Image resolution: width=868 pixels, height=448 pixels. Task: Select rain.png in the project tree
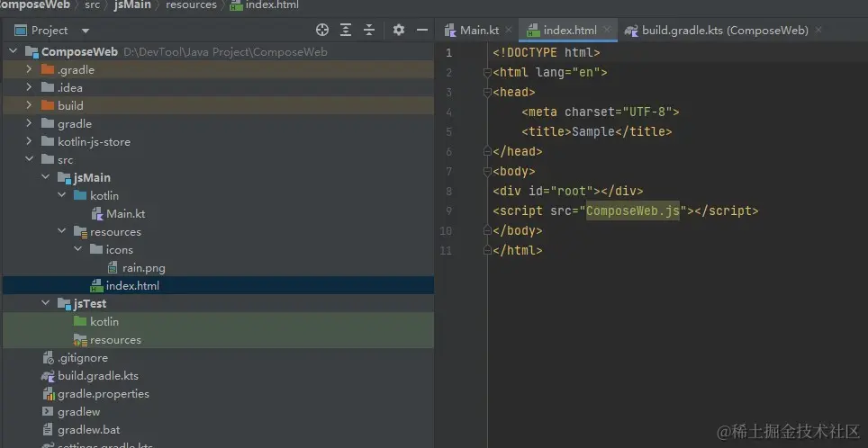[143, 268]
